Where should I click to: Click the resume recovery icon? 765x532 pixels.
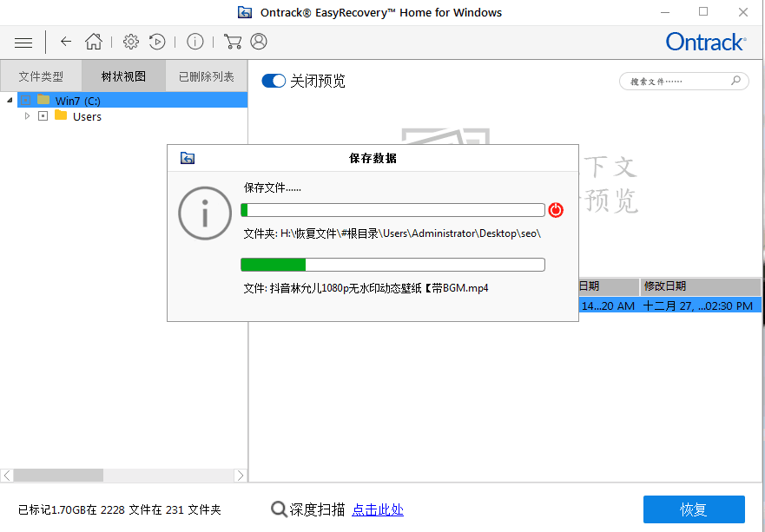tap(157, 42)
